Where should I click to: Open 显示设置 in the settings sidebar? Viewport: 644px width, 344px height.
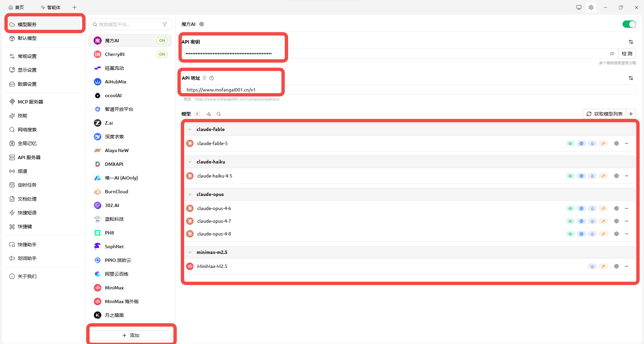click(43, 70)
